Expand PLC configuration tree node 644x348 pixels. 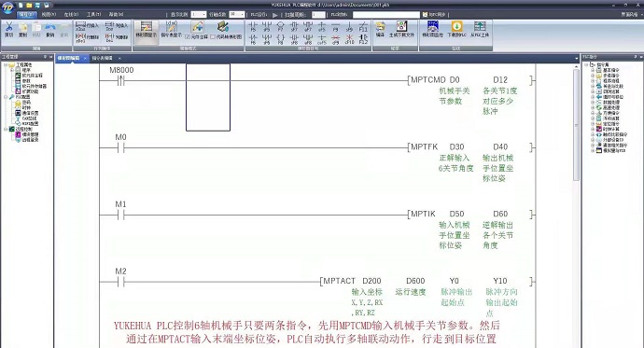click(x=6, y=97)
